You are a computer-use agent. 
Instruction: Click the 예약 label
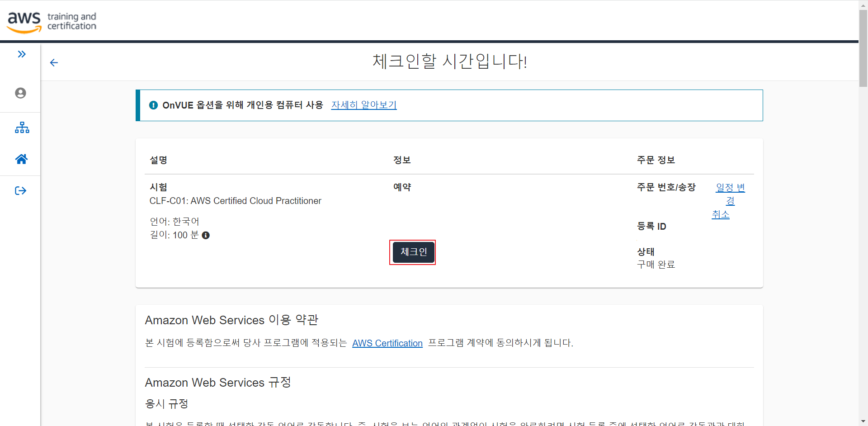(x=402, y=187)
